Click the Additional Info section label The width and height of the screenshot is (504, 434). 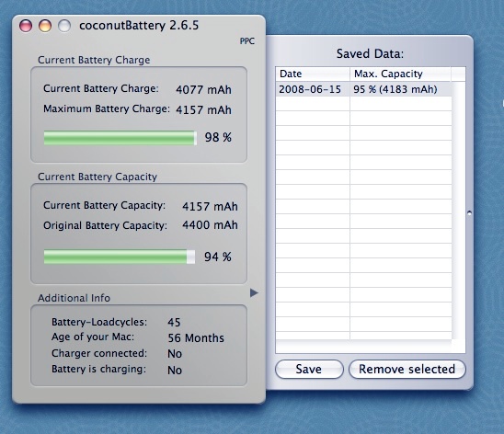(x=74, y=298)
